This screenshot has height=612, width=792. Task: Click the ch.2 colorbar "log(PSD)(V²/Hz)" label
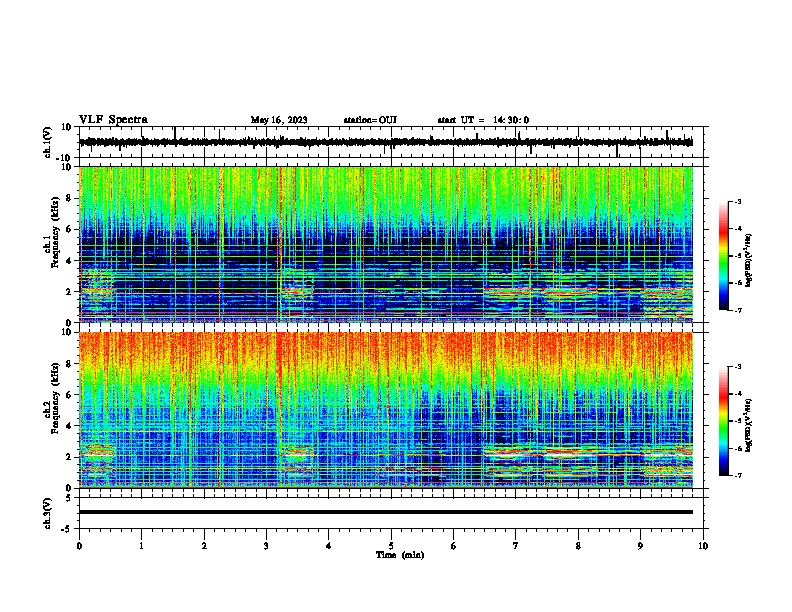pos(748,425)
